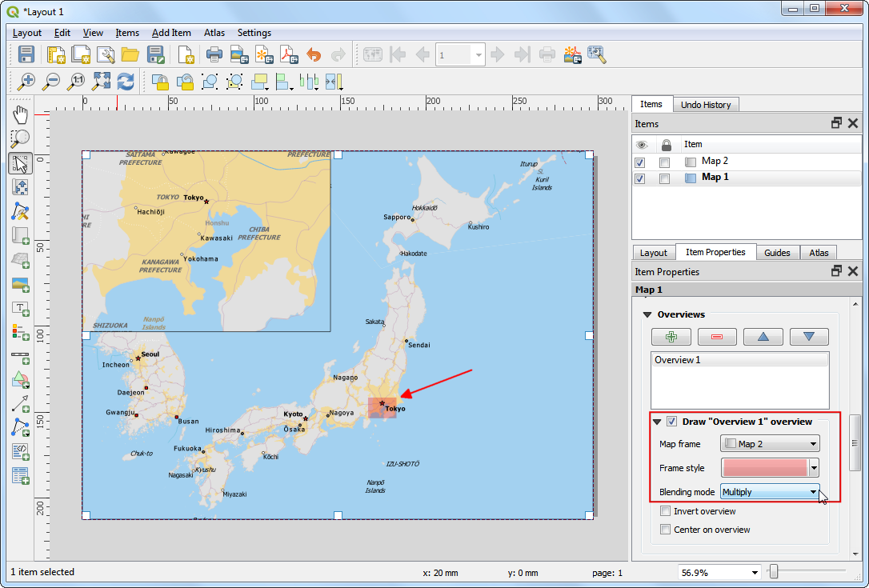Click the Add Legend tool
Image resolution: width=869 pixels, height=588 pixels.
[x=21, y=331]
